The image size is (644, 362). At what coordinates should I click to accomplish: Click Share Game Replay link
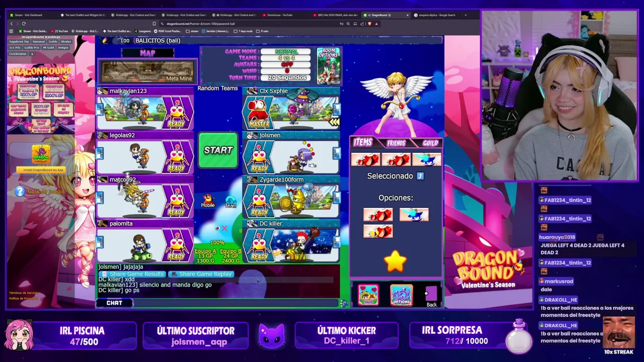click(202, 274)
